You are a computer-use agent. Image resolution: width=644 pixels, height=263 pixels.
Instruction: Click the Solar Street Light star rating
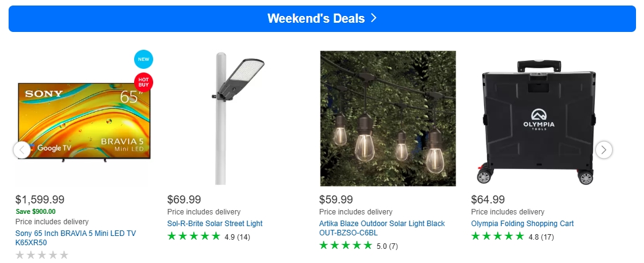coord(193,237)
